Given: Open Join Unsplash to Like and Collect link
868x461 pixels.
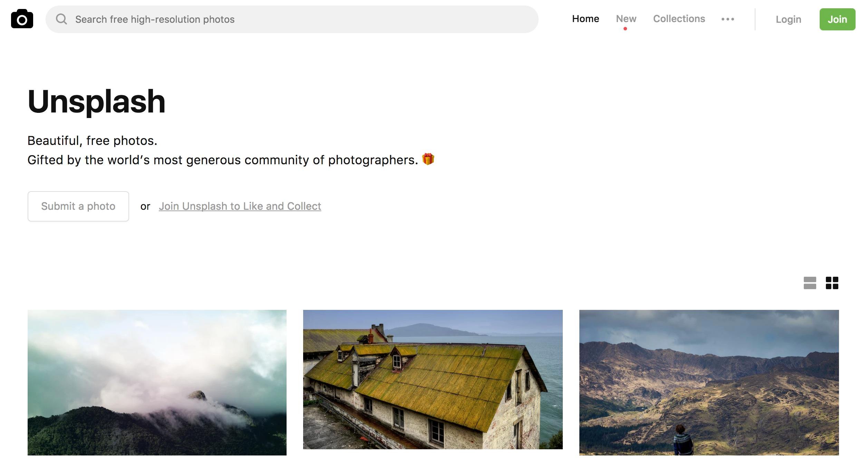Looking at the screenshot, I should [x=240, y=206].
